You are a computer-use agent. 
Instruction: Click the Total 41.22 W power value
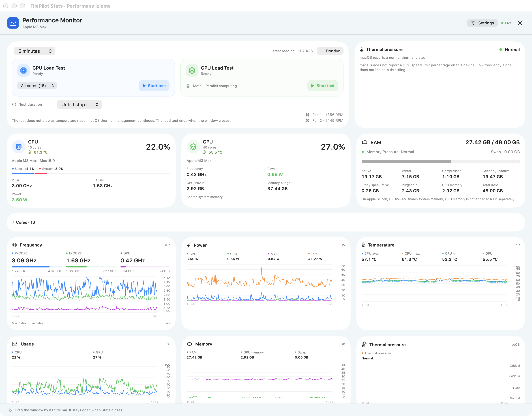(x=315, y=259)
